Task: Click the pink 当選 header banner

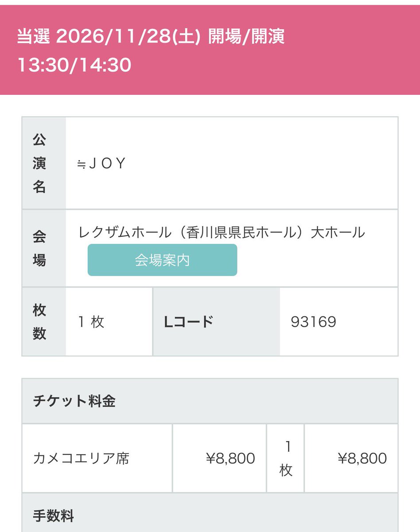Action: click(x=210, y=50)
